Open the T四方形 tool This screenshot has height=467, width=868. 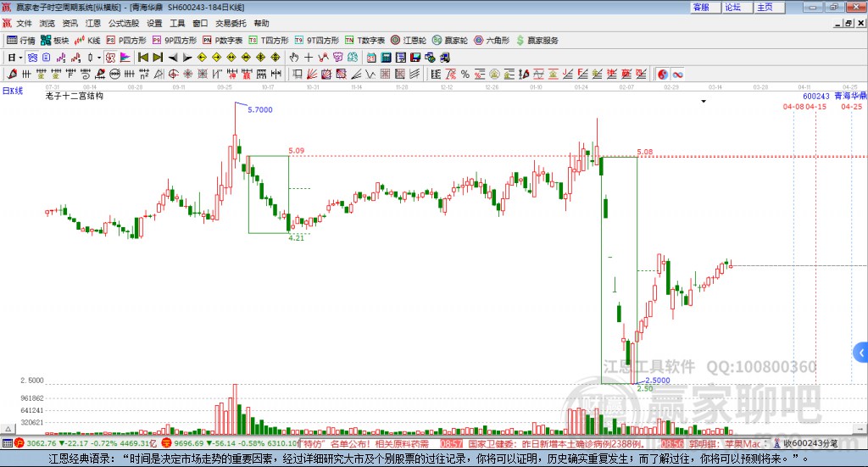coord(268,41)
